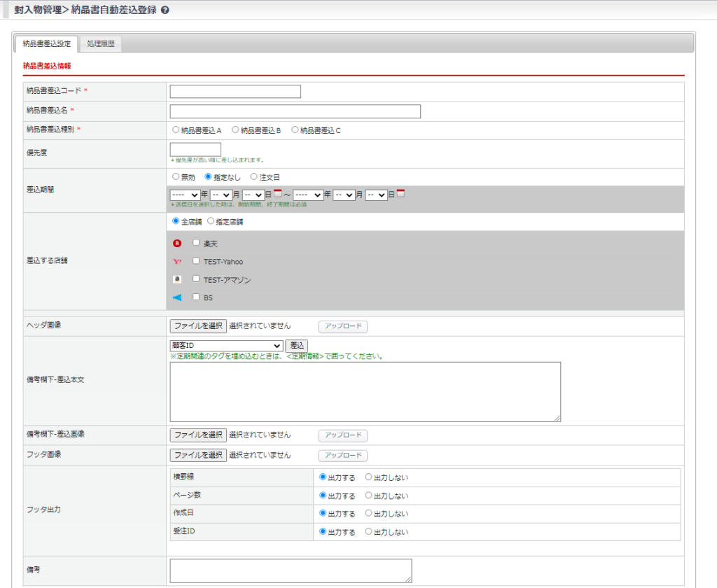717x588 pixels.
Task: Click ファイルを選択 for ヘッダ画像
Action: tap(198, 326)
